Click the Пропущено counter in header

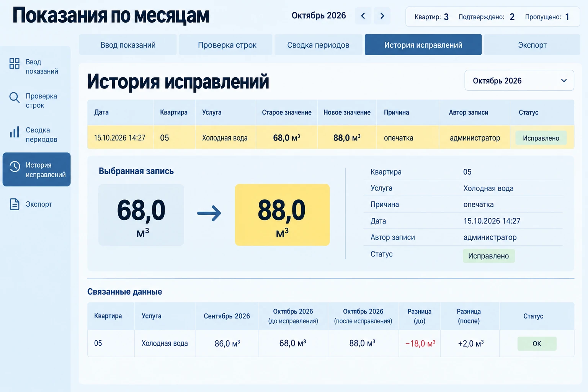point(547,17)
